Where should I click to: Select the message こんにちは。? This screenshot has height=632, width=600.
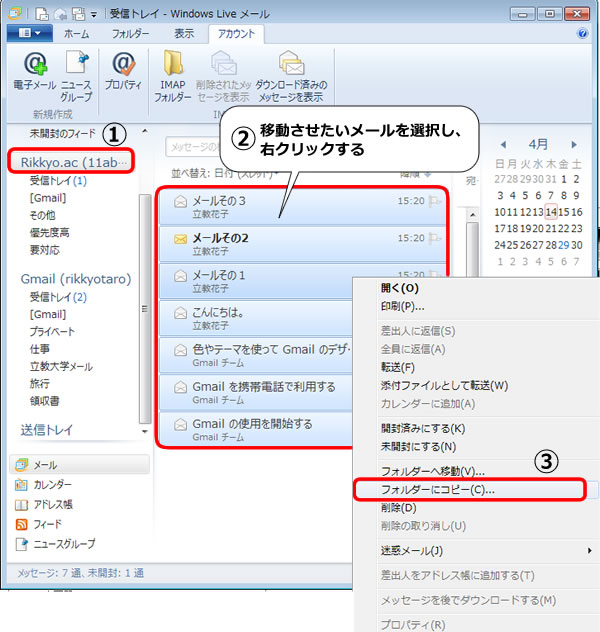tap(256, 318)
